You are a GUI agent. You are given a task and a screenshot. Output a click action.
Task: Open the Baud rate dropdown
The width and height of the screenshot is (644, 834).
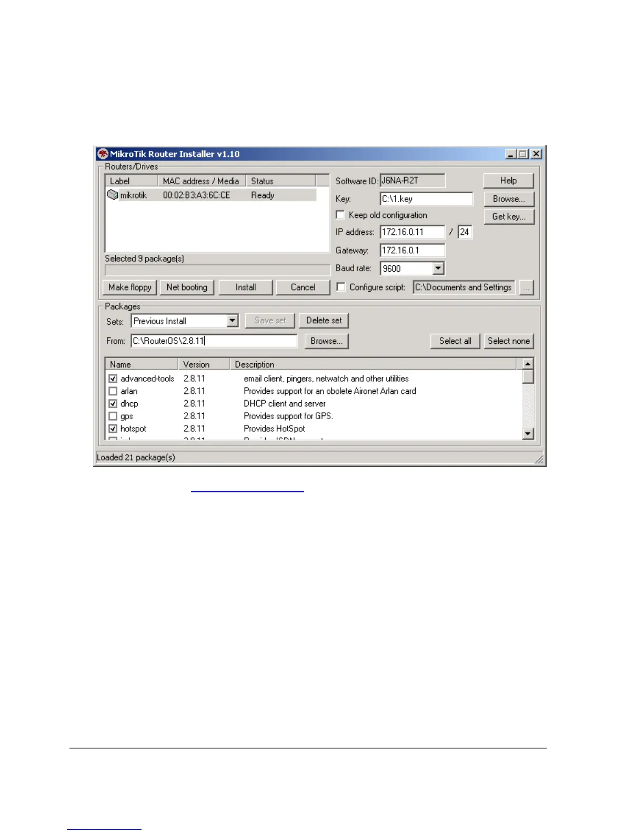click(438, 269)
